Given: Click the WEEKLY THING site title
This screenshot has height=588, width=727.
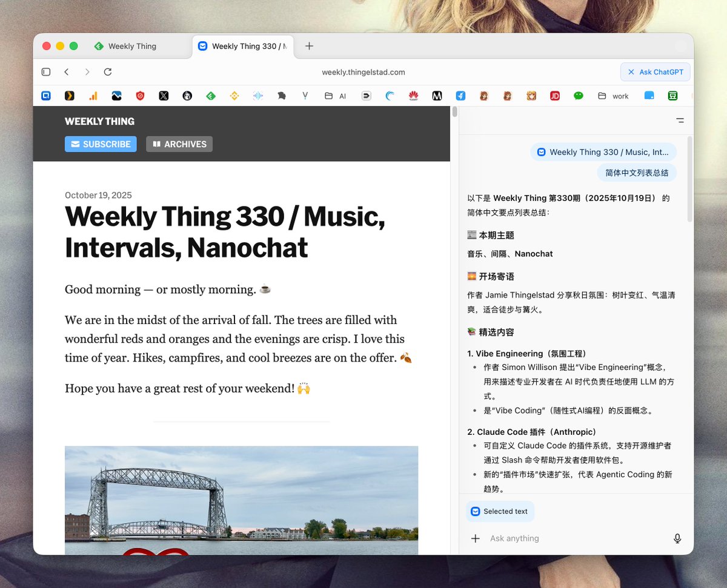Looking at the screenshot, I should 99,121.
